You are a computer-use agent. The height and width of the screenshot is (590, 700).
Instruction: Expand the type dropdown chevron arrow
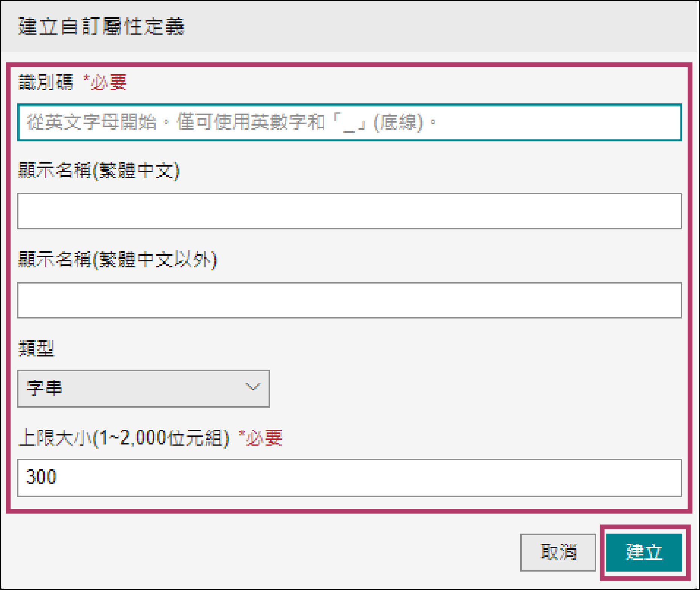pos(252,387)
